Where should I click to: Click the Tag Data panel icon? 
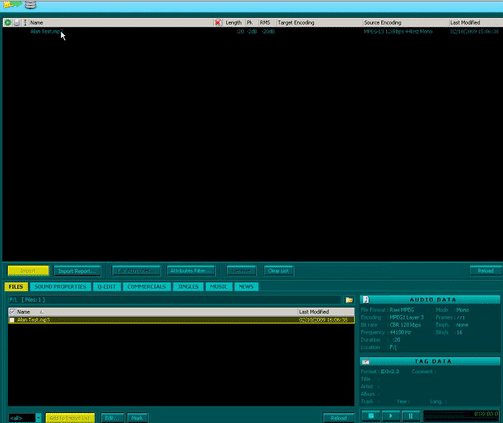point(366,361)
